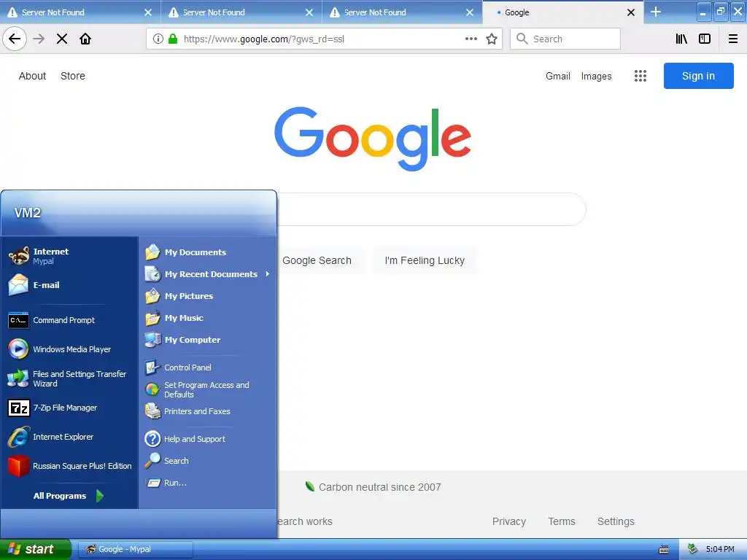This screenshot has height=560, width=747.
Task: Expand All Programs list
Action: coord(69,496)
